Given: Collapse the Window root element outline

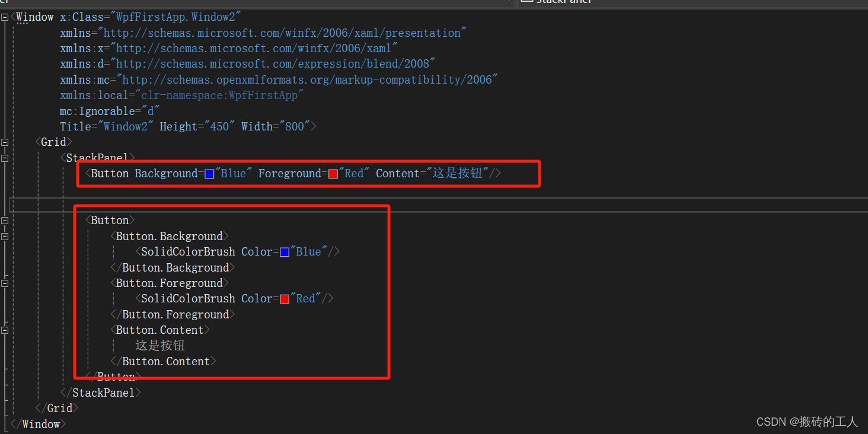Looking at the screenshot, I should (5, 17).
